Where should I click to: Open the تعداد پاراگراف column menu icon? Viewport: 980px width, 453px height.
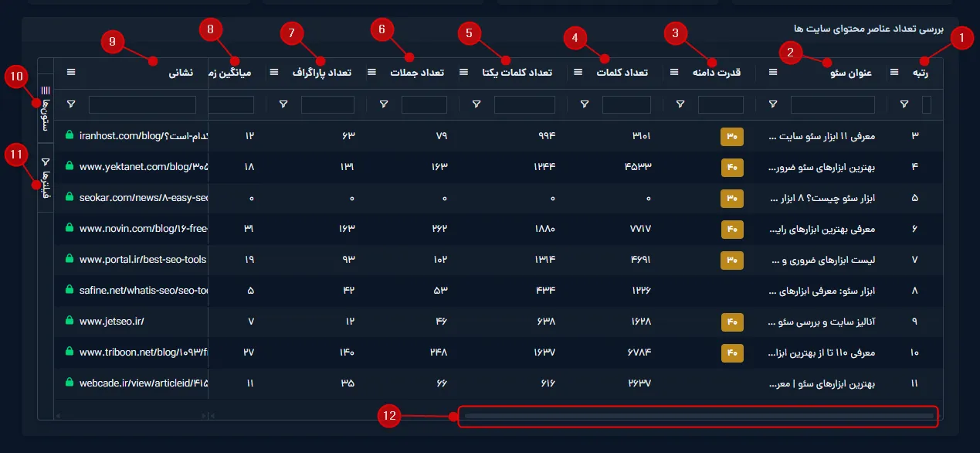(x=273, y=72)
